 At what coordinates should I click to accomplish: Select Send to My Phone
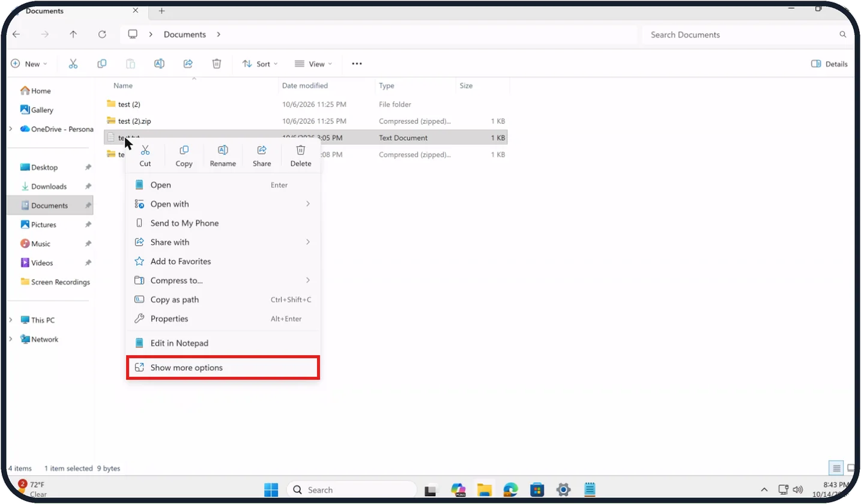pyautogui.click(x=223, y=223)
